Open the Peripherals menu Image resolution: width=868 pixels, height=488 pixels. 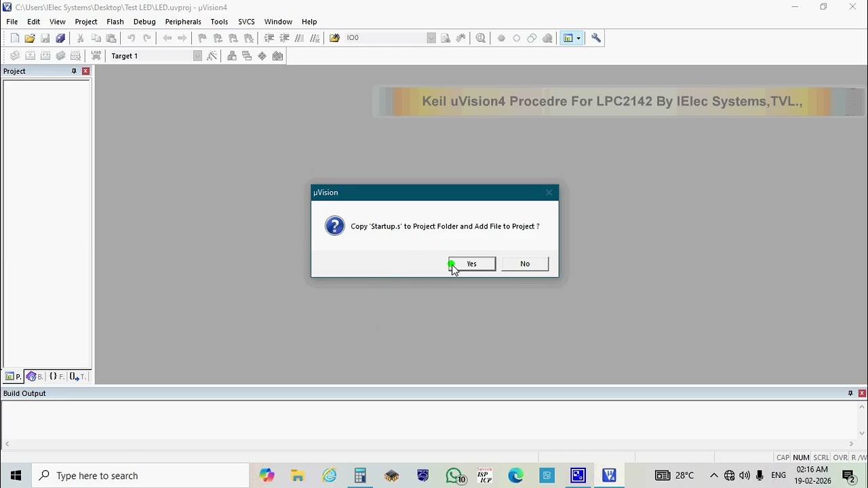pyautogui.click(x=183, y=22)
